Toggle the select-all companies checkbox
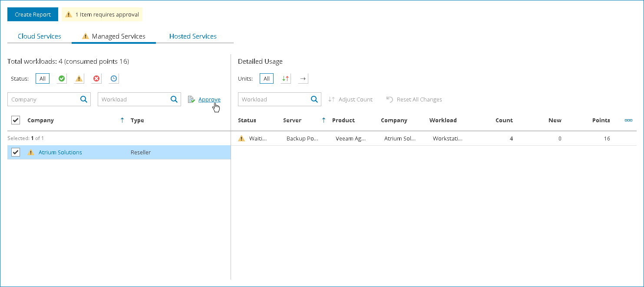The width and height of the screenshot is (644, 287). tap(16, 120)
